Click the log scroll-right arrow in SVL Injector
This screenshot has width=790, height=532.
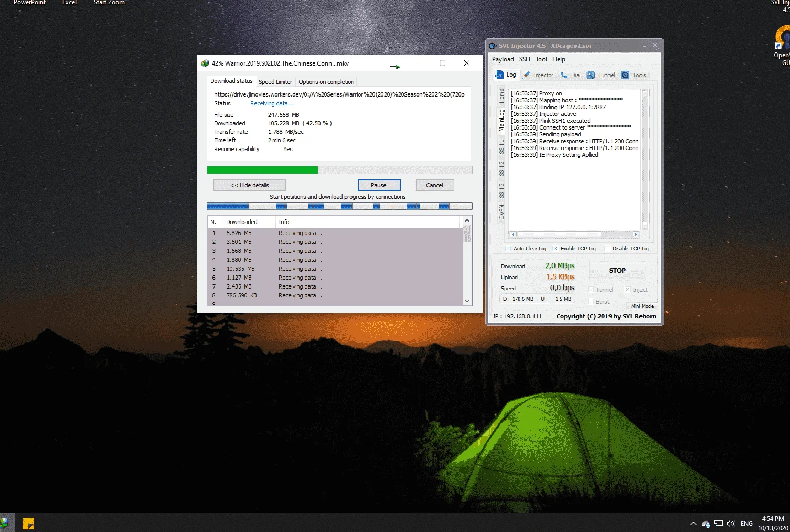click(x=636, y=235)
